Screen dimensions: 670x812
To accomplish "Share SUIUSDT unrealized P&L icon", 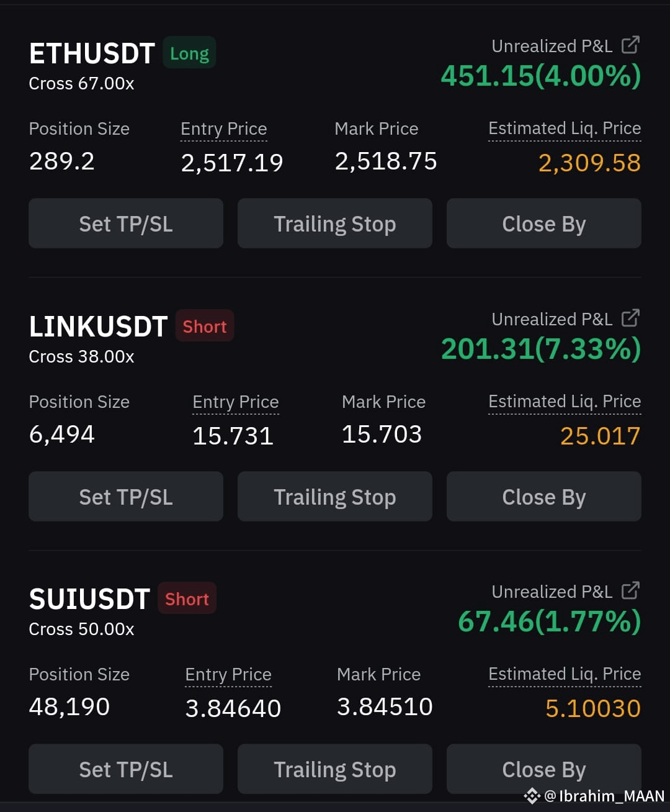I will pyautogui.click(x=630, y=591).
